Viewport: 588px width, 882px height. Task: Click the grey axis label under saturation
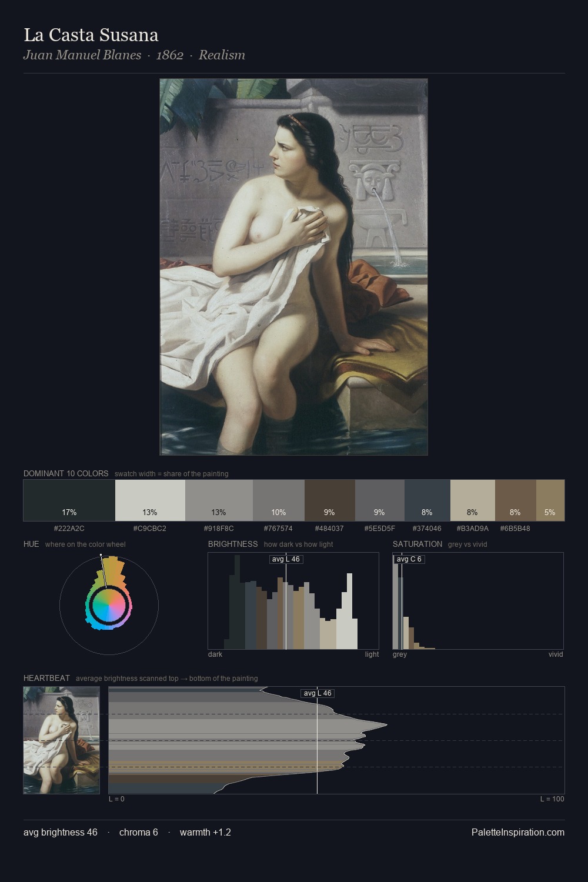coord(400,654)
